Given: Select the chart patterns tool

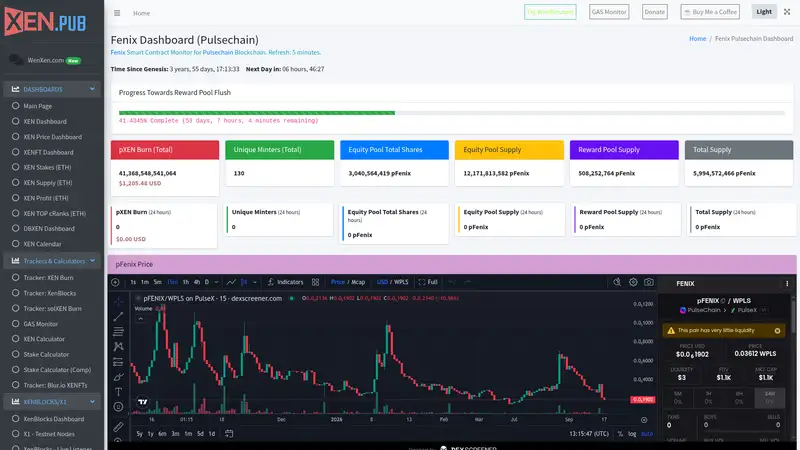Looking at the screenshot, I should (118, 347).
